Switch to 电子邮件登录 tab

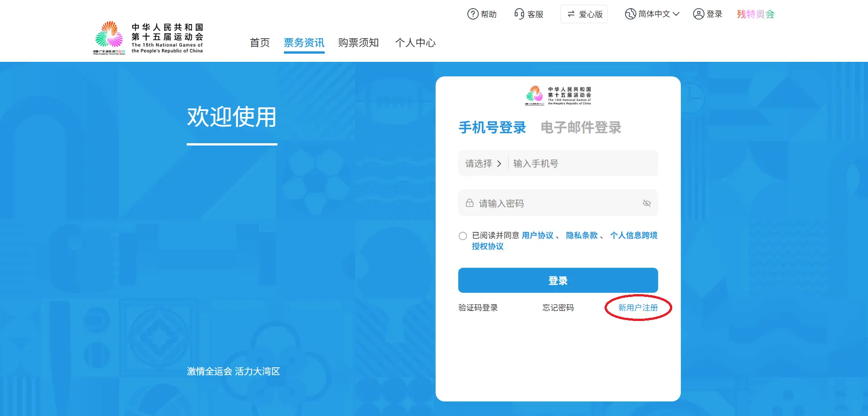(581, 128)
